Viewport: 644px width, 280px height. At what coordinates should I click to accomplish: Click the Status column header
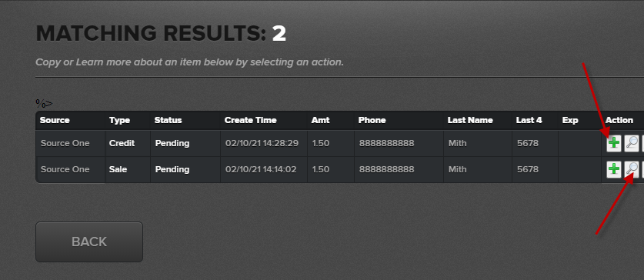[168, 120]
